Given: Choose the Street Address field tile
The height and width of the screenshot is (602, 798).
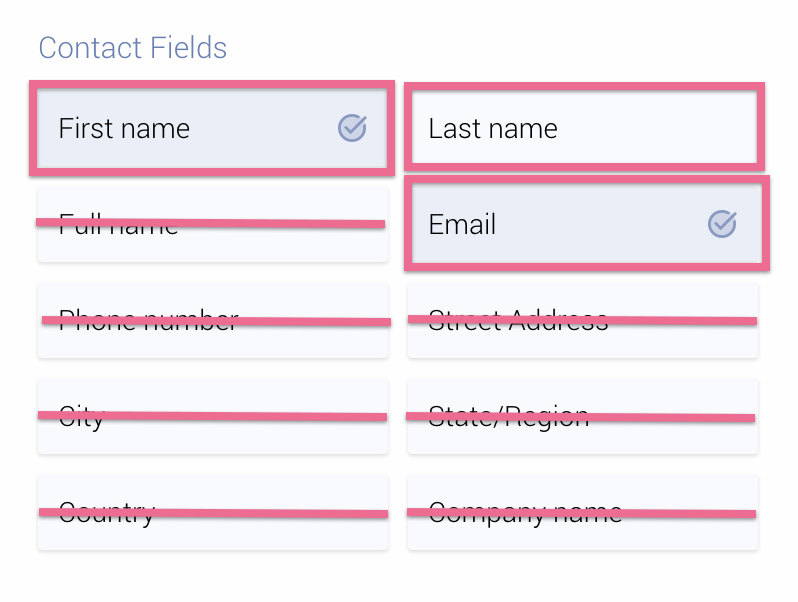Looking at the screenshot, I should point(583,340).
